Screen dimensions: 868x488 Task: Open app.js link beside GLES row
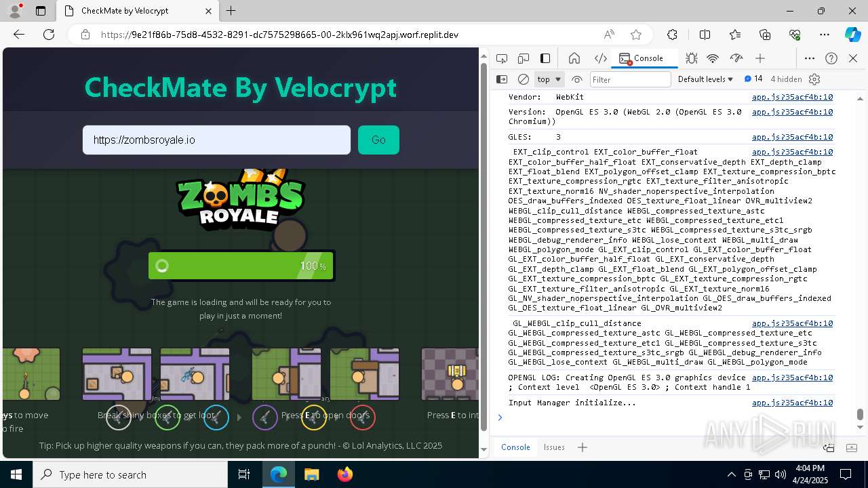click(x=792, y=137)
